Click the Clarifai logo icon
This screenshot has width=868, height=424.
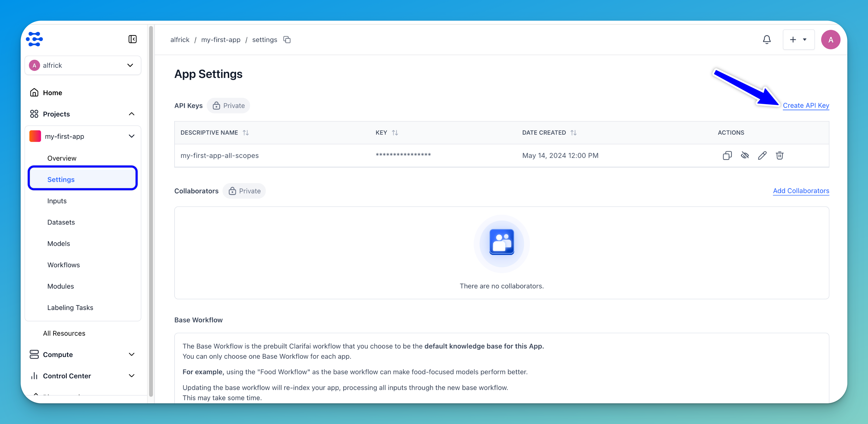coord(34,39)
